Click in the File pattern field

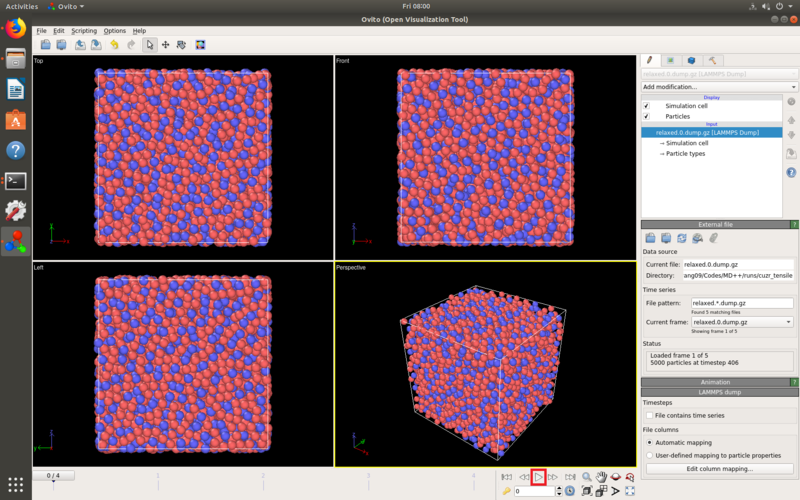(742, 303)
